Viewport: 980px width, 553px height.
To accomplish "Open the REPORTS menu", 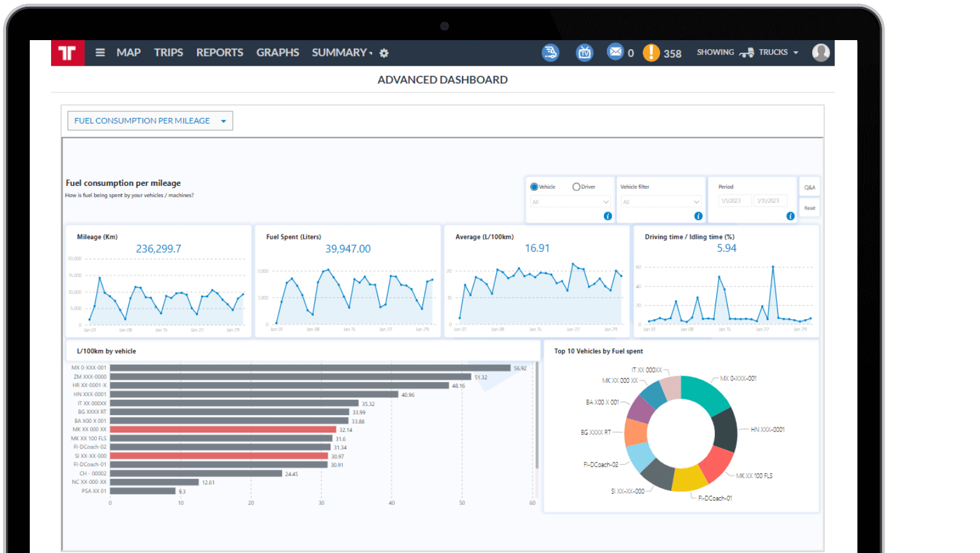I will (x=219, y=53).
